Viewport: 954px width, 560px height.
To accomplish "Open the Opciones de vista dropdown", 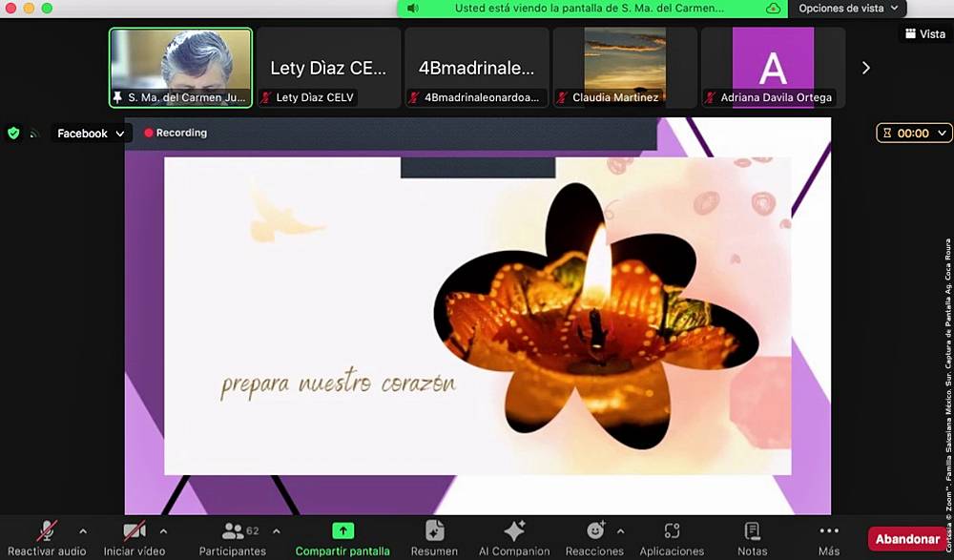I will point(847,9).
